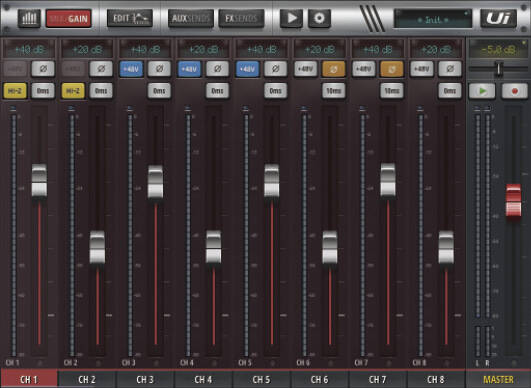Enable +48V phantom power on CH 8
Image resolution: width=531 pixels, height=388 pixels.
(x=422, y=69)
